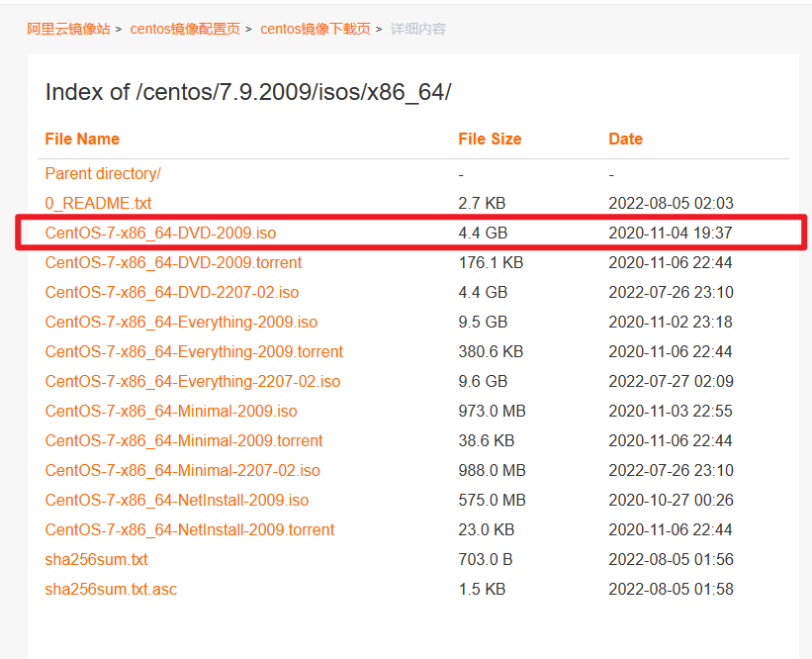Viewport: 812px width, 659px height.
Task: Click the 9.5 GB file size value
Action: click(x=483, y=322)
